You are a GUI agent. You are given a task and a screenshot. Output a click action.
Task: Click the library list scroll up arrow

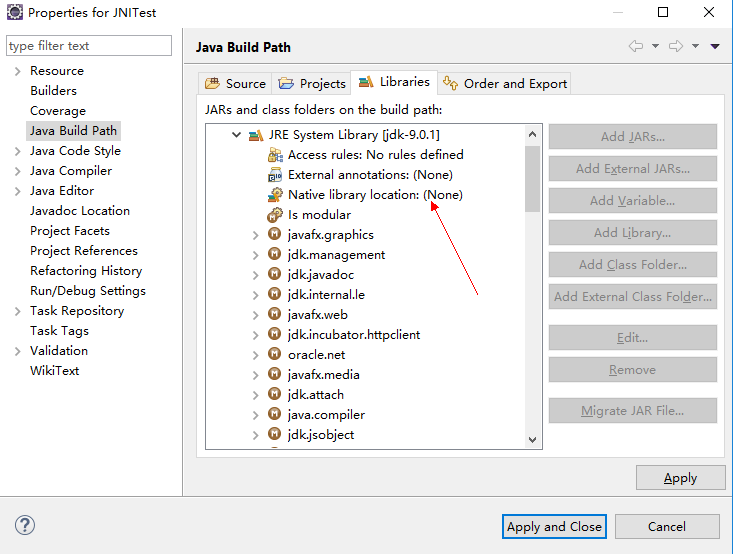pyautogui.click(x=532, y=135)
